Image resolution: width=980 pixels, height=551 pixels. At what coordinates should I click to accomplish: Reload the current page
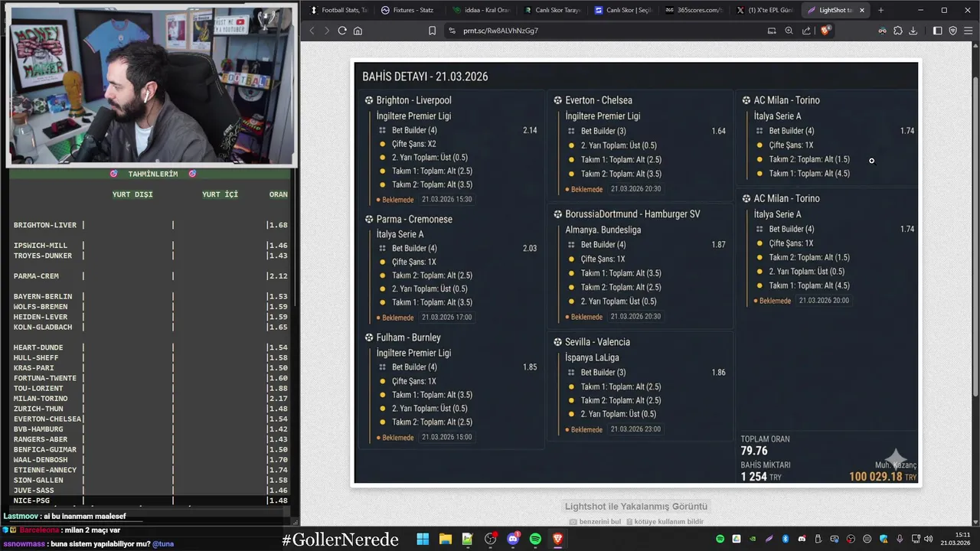coord(342,31)
